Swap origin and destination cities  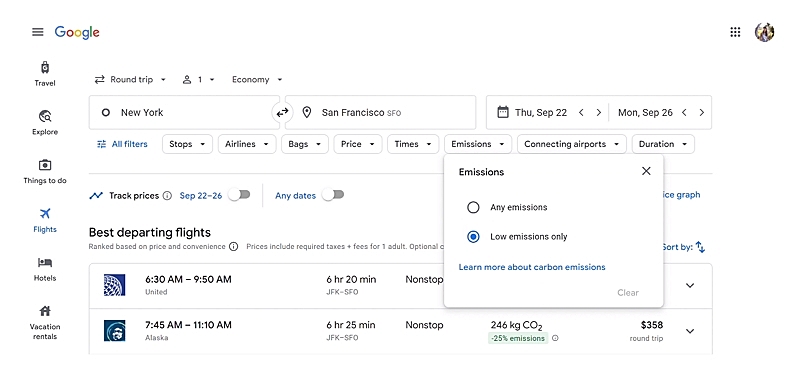point(282,113)
